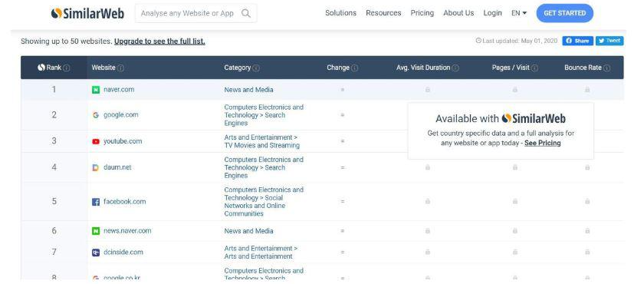Open the news.naver.com website link
The height and width of the screenshot is (284, 644).
point(127,231)
